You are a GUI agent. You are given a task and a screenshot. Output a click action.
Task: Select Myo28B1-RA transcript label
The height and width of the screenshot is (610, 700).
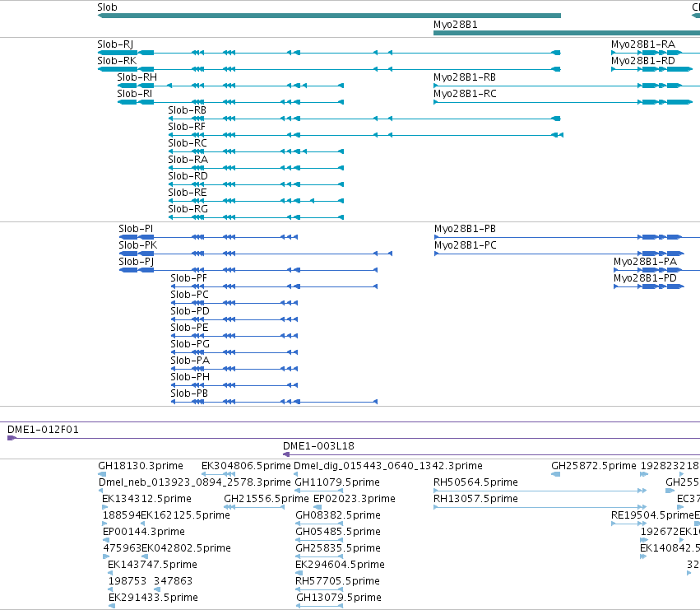pos(643,44)
